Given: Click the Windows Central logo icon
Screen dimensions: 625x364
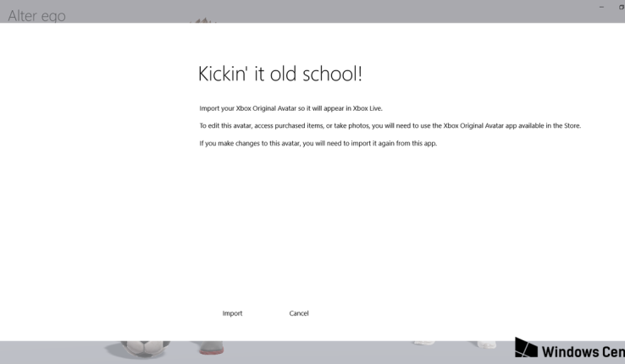Looking at the screenshot, I should click(526, 351).
